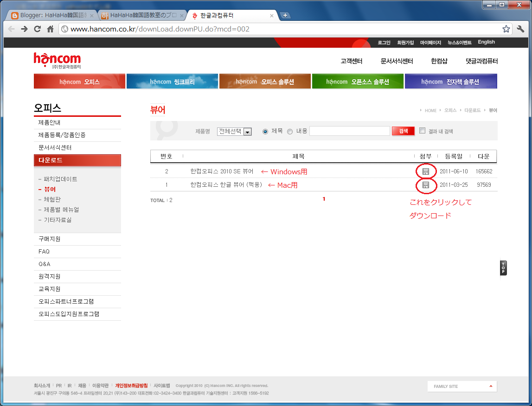Click the HOME breadcrumb link
The width and height of the screenshot is (532, 406).
[x=430, y=110]
